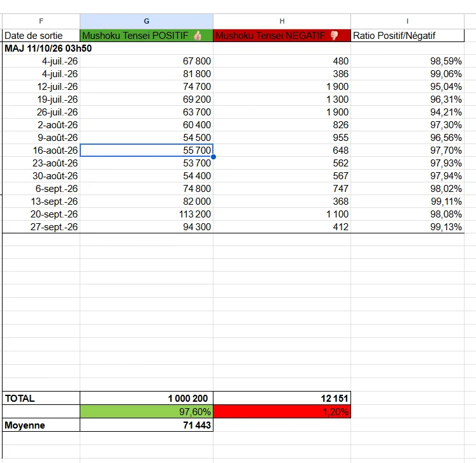Click the positive value 63 700
The height and width of the screenshot is (463, 476).
click(147, 112)
